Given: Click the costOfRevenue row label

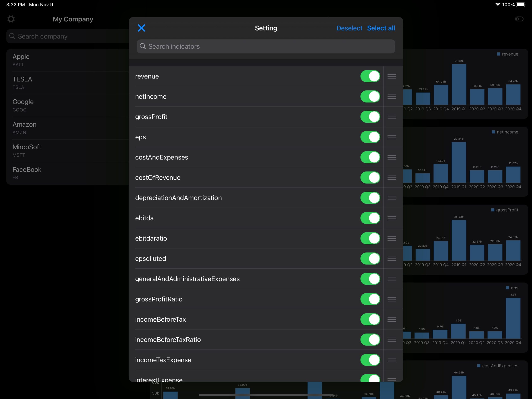Looking at the screenshot, I should [158, 178].
